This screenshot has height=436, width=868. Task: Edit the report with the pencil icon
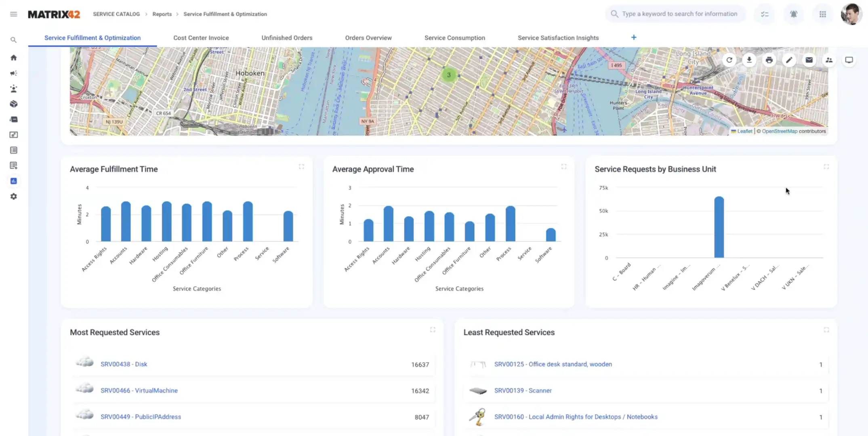click(x=789, y=60)
